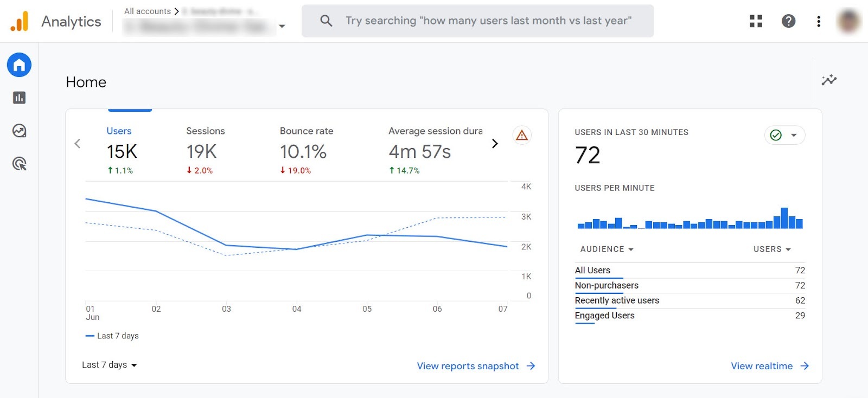Open the Insights sparkline icon
The image size is (868, 398).
coord(829,80)
